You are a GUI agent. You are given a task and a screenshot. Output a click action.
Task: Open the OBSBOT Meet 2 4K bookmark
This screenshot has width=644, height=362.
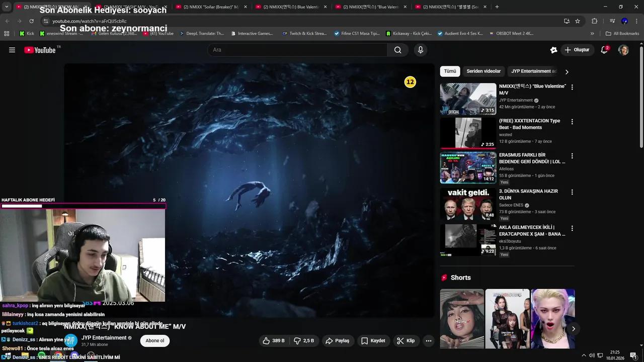tap(512, 34)
